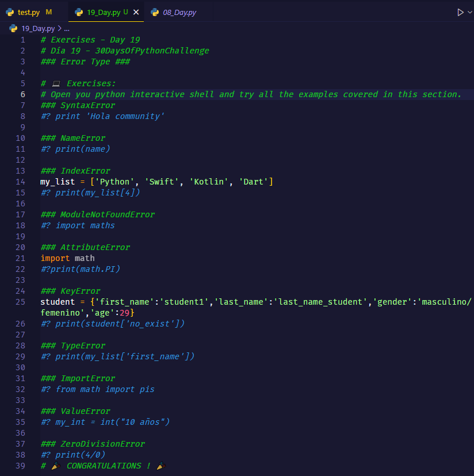This screenshot has width=474, height=476.
Task: Click the Python icon on test.py tab
Action: pos(10,12)
